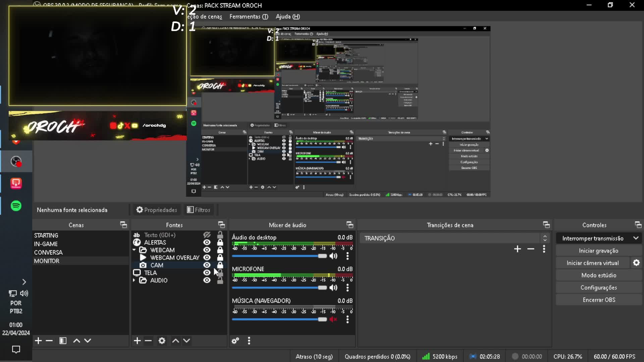Open the Propriedades gear button
The width and height of the screenshot is (644, 362).
[157, 210]
